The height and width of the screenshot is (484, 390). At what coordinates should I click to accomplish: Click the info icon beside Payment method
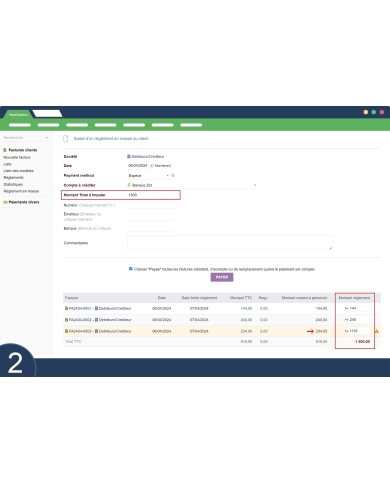pyautogui.click(x=173, y=175)
